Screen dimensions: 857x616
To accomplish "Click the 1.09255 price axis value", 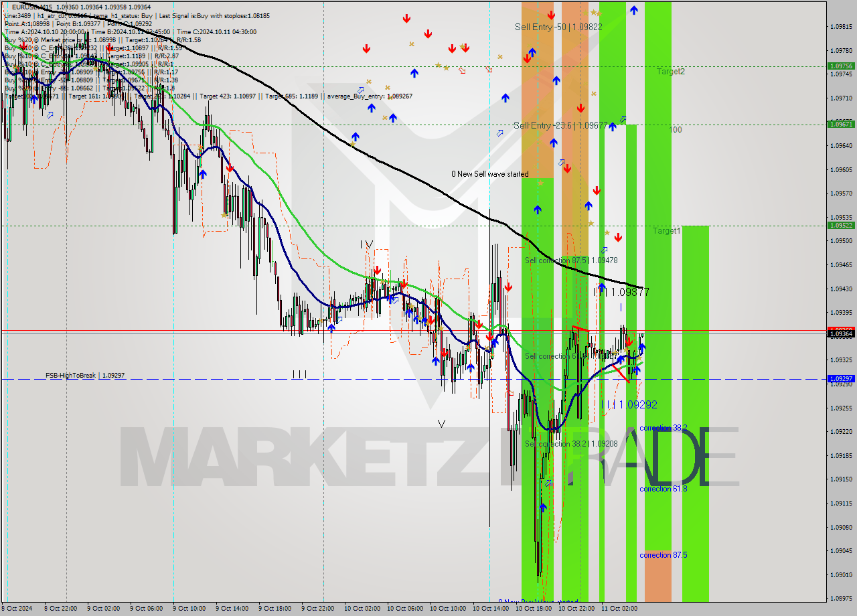I will tap(841, 408).
